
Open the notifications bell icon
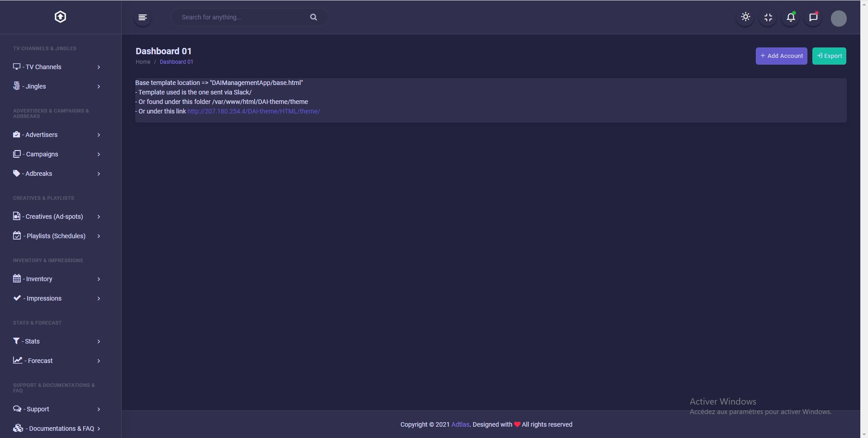790,18
